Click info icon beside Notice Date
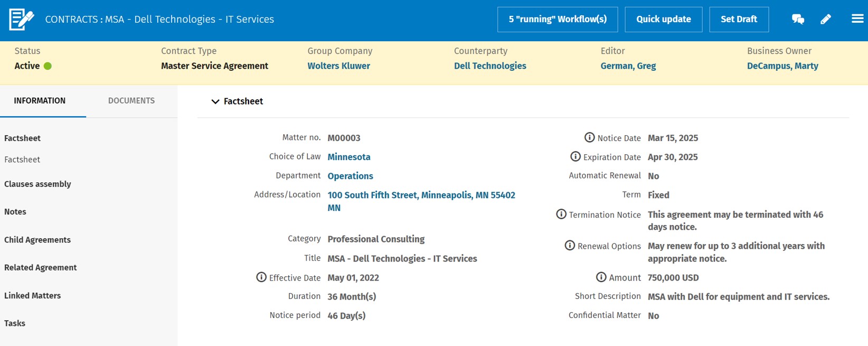Screen dimensions: 868x346 [x=589, y=138]
